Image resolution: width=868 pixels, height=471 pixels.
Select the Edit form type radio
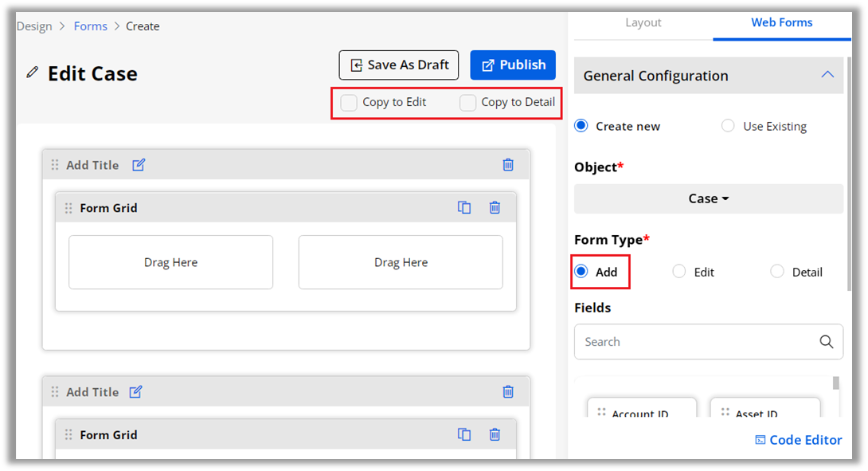coord(678,272)
